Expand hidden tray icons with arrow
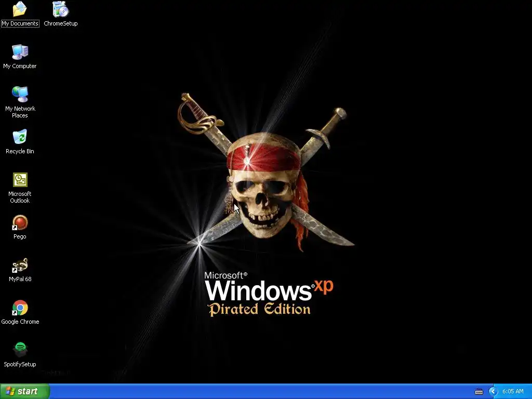The image size is (532, 399). [493, 392]
